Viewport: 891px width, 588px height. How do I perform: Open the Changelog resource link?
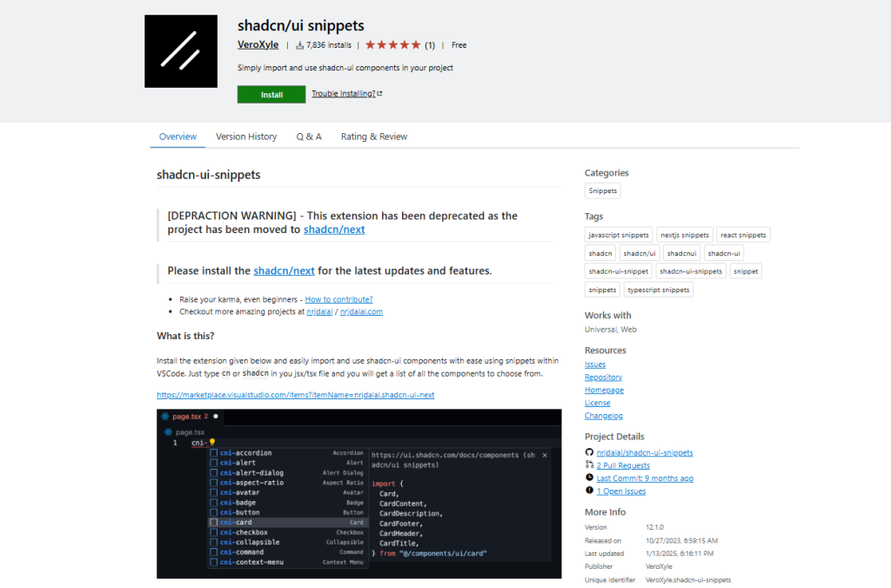(604, 416)
